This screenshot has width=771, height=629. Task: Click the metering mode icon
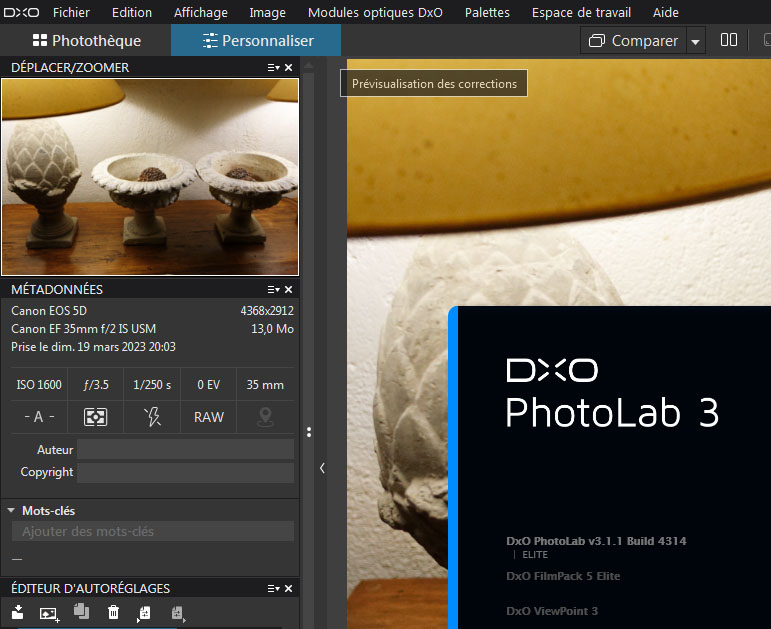tap(95, 417)
